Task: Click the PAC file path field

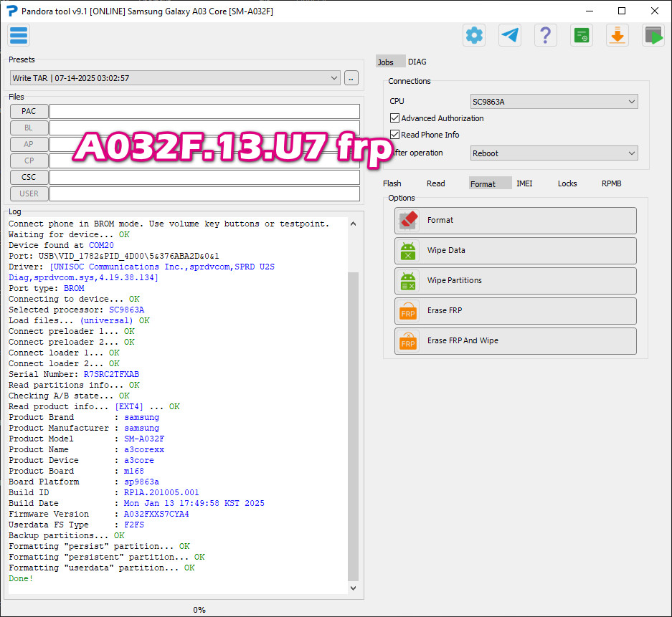Action: coord(204,111)
